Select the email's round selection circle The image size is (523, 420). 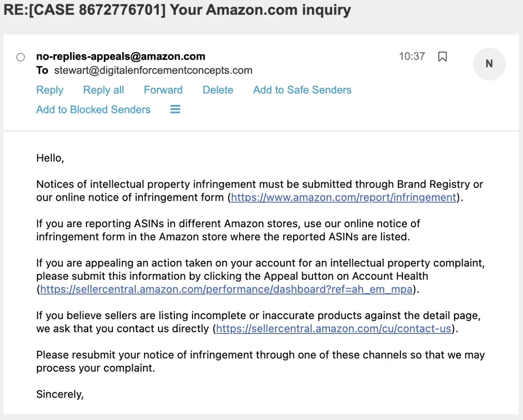point(21,57)
